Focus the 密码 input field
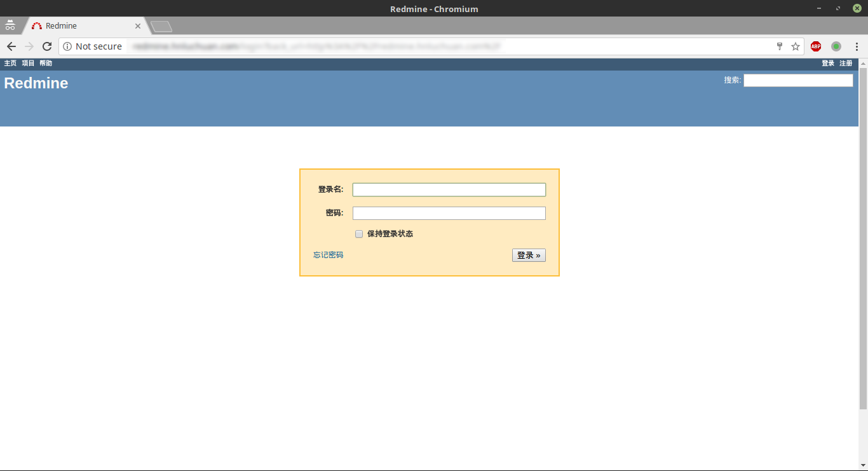The height and width of the screenshot is (471, 868). 449,213
